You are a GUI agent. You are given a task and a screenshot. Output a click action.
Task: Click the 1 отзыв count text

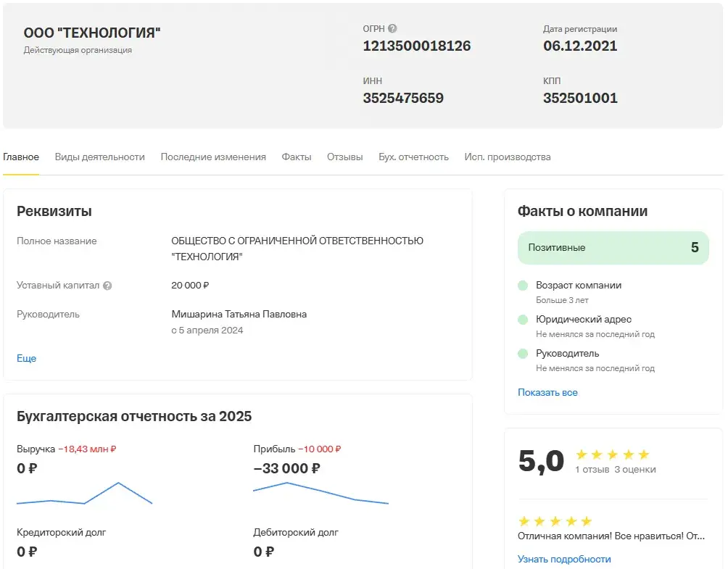(x=592, y=470)
